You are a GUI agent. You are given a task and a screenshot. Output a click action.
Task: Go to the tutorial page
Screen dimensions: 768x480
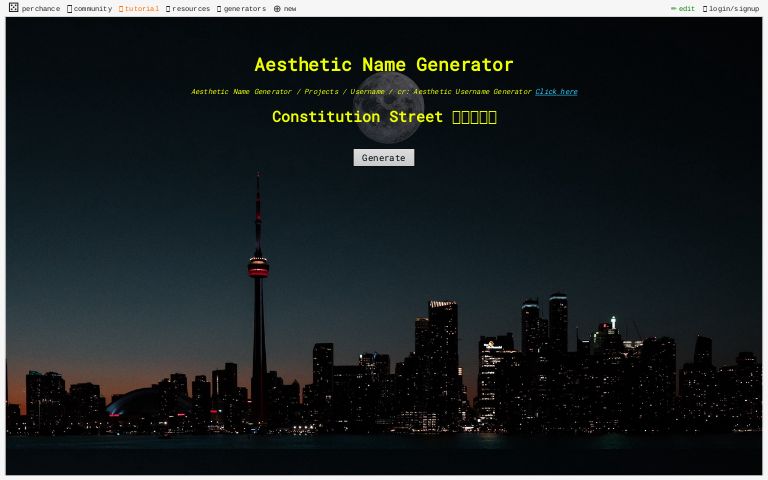(142, 9)
